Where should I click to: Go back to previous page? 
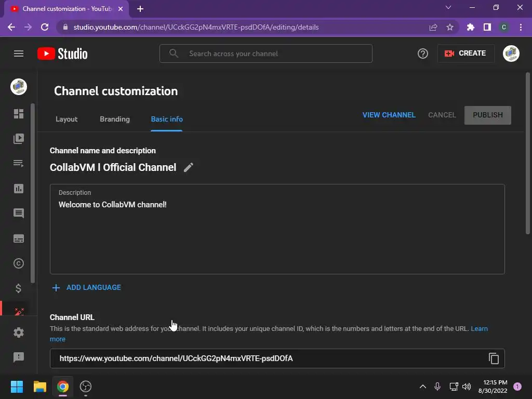11,27
